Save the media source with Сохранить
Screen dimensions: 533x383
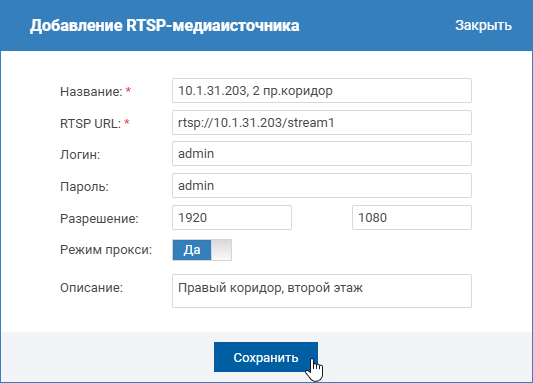tap(266, 357)
